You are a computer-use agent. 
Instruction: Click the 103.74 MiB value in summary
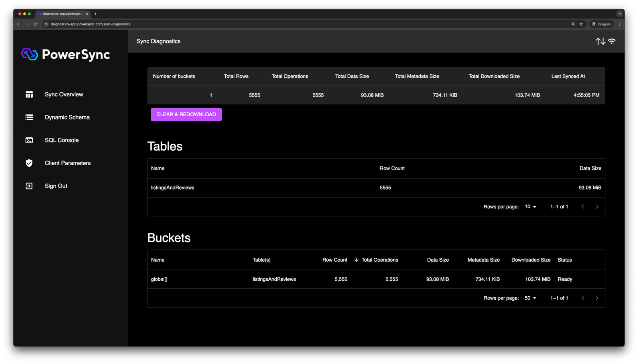tap(527, 95)
